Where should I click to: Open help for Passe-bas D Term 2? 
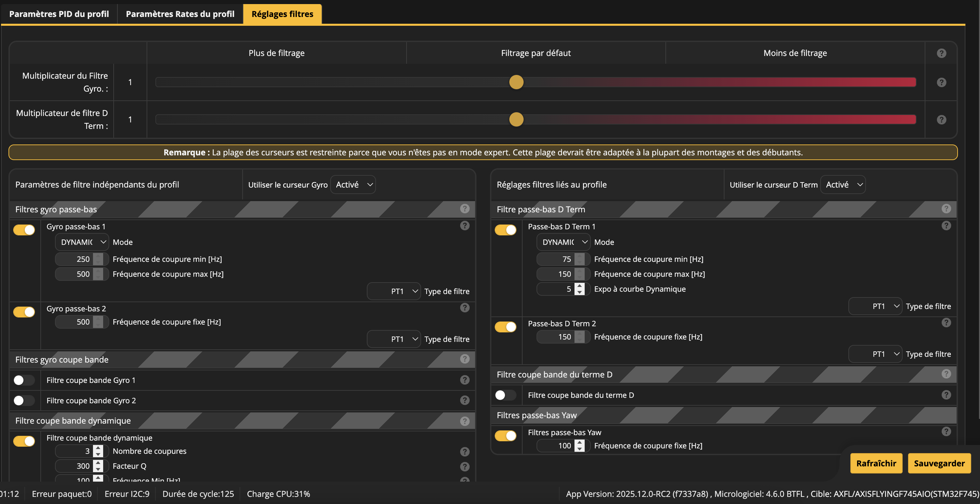(946, 323)
